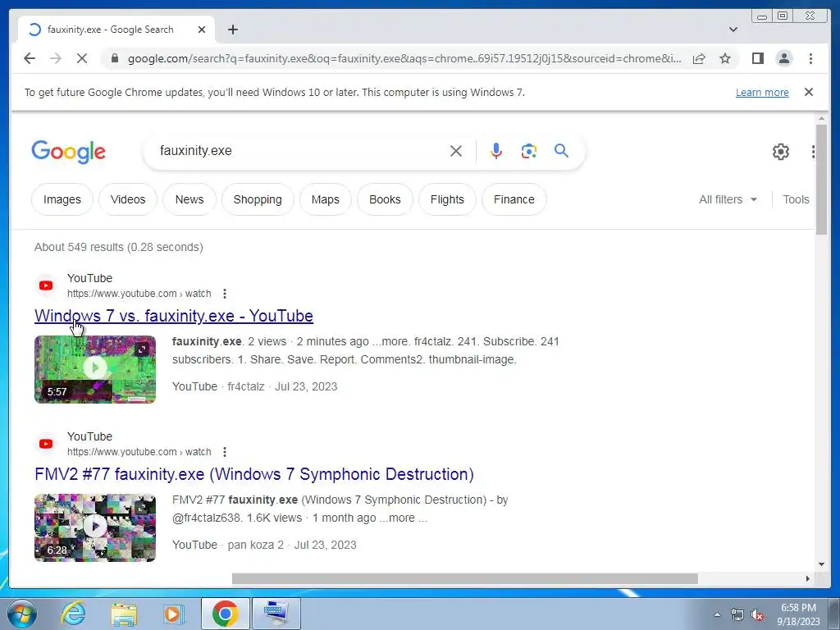The width and height of the screenshot is (840, 630).
Task: Click YouTube favicon of first result
Action: tap(46, 285)
